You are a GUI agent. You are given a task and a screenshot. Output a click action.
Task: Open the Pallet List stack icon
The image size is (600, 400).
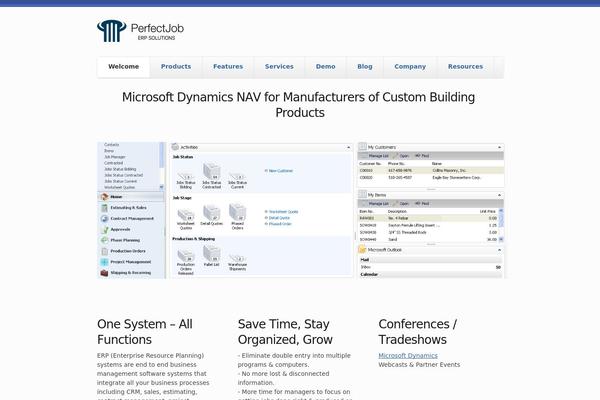pyautogui.click(x=212, y=253)
